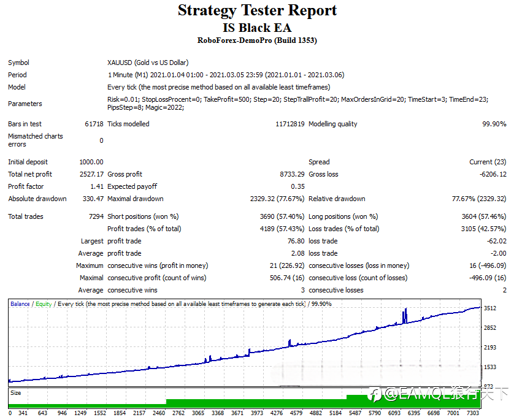This screenshot has width=514, height=420.
Task: Select maximal consecutive profit '506.74 (16)'
Action: pos(287,278)
